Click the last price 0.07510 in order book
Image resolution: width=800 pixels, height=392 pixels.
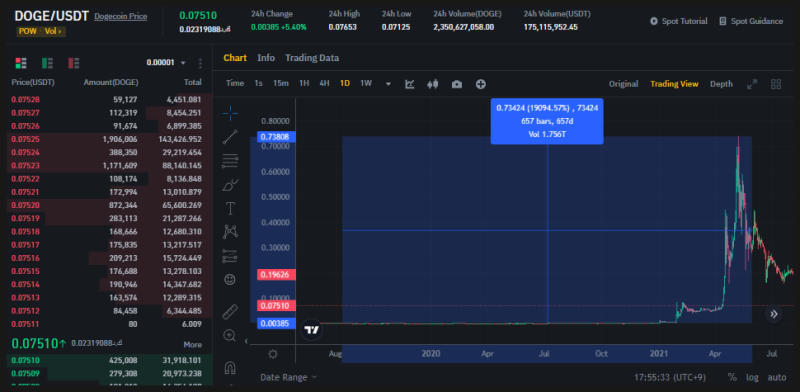(x=39, y=343)
